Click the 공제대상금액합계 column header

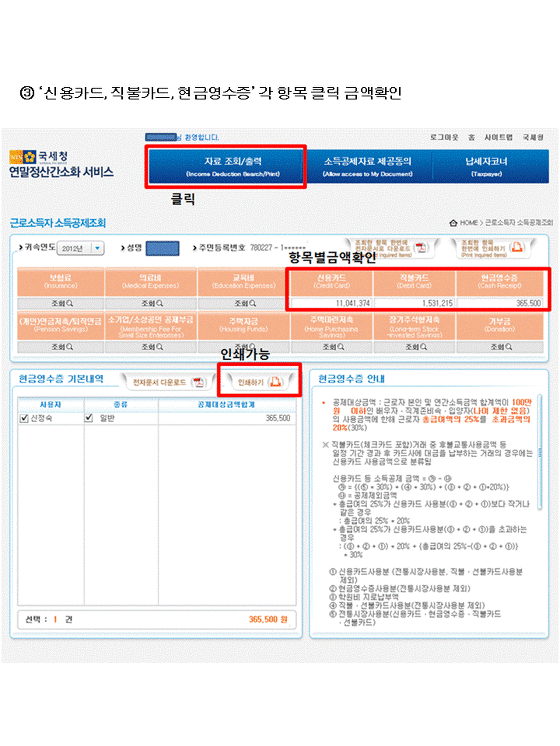click(x=226, y=404)
